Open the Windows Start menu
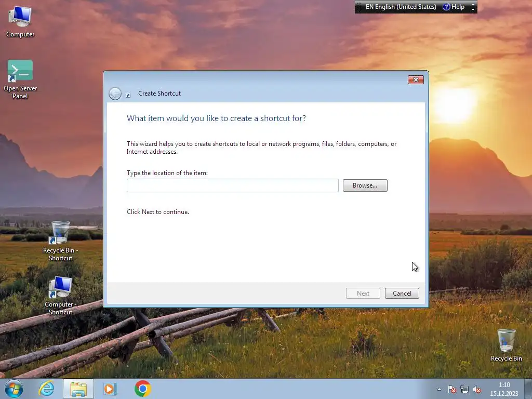The image size is (532, 399). [x=14, y=389]
